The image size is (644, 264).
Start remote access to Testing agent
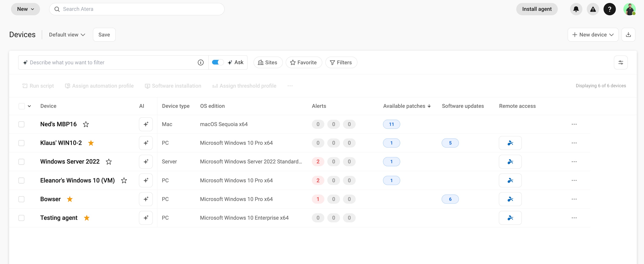tap(510, 218)
